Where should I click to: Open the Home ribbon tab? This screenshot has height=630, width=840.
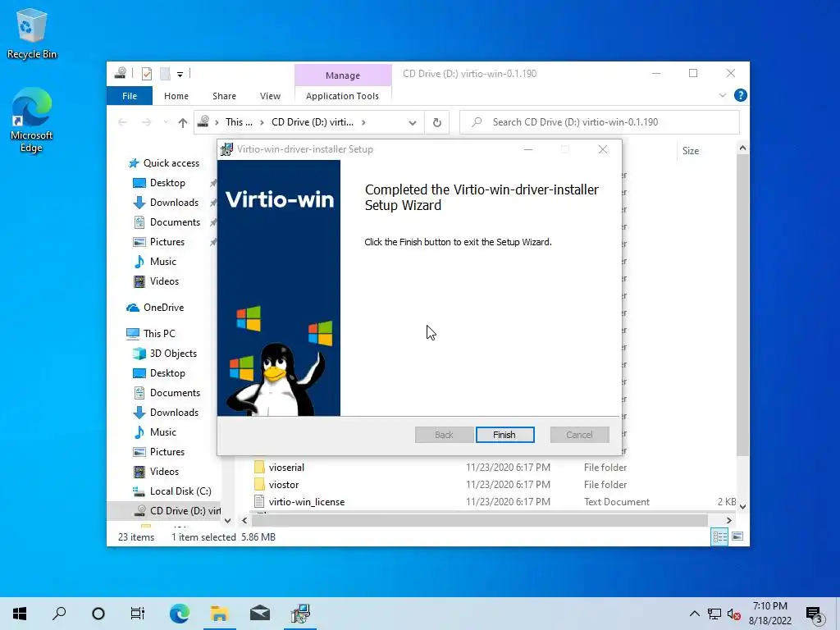(176, 96)
